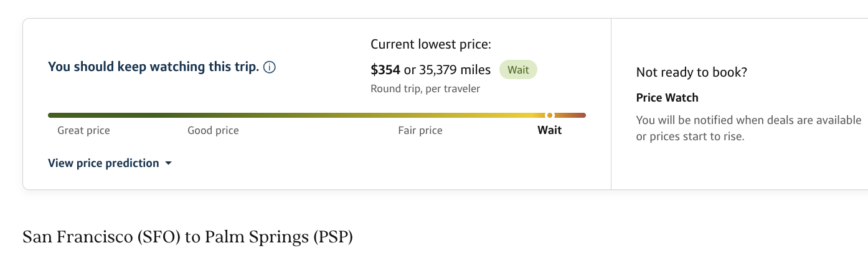The image size is (868, 253).
Task: Select the Good price label under the bar
Action: coord(213,130)
